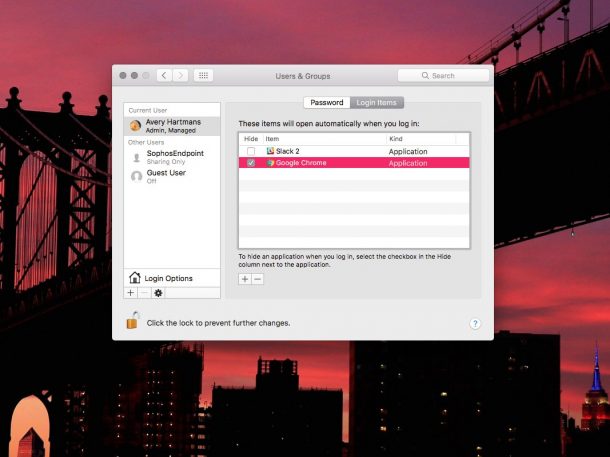610x457 pixels.
Task: Open Login Options
Action: pyautogui.click(x=167, y=278)
